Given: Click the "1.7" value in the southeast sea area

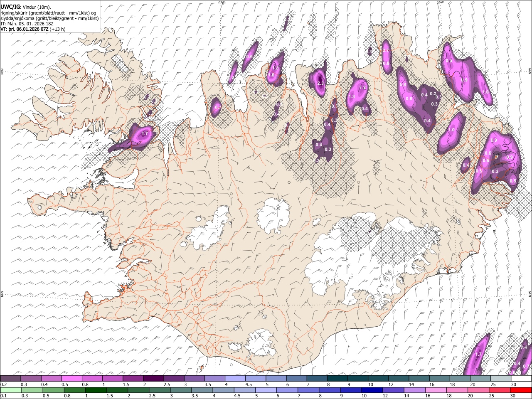Looking at the screenshot, I should 478,355.
